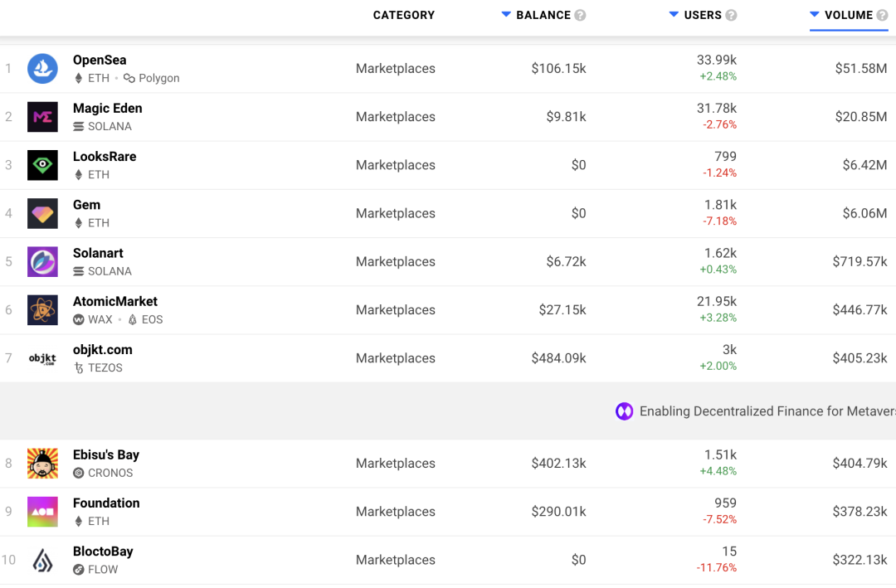Click the Enabling Decentralized Finance banner text
896x588 pixels.
click(767, 411)
